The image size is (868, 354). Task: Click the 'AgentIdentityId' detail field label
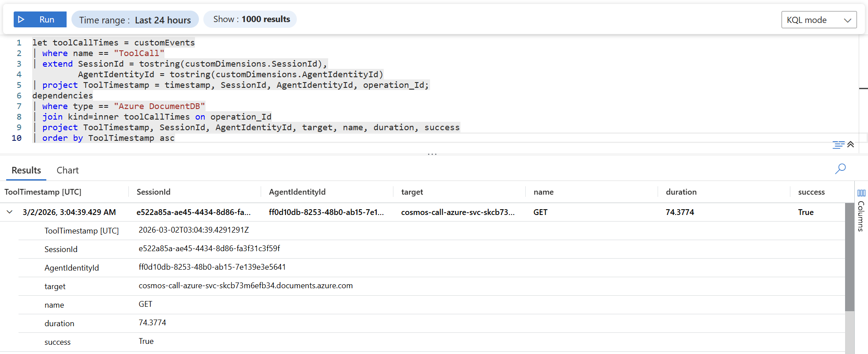71,268
